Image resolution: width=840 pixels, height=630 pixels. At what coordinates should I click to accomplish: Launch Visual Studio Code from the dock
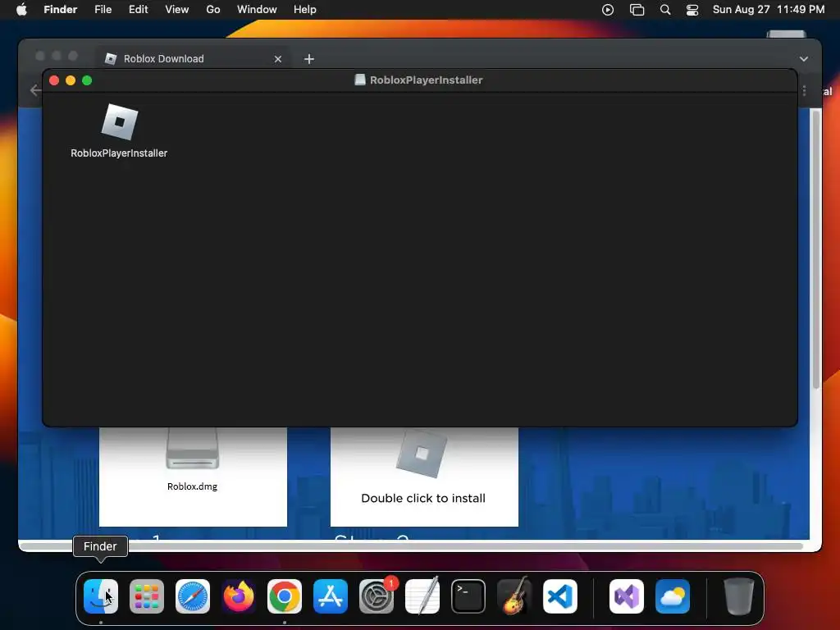point(560,596)
